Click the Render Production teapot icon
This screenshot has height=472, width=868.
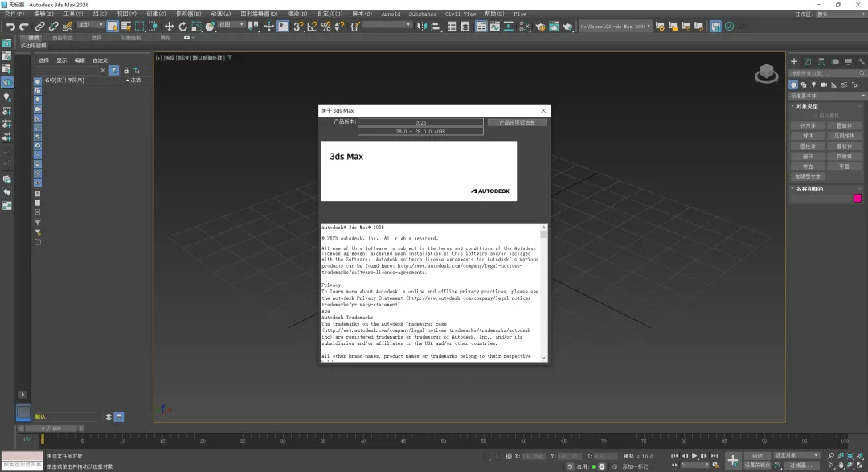(567, 26)
